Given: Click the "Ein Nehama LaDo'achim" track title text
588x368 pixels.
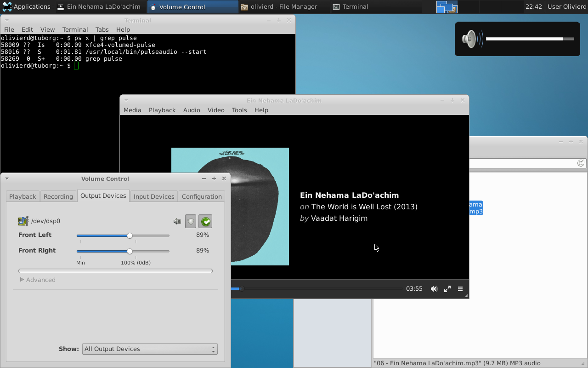Looking at the screenshot, I should [x=349, y=195].
